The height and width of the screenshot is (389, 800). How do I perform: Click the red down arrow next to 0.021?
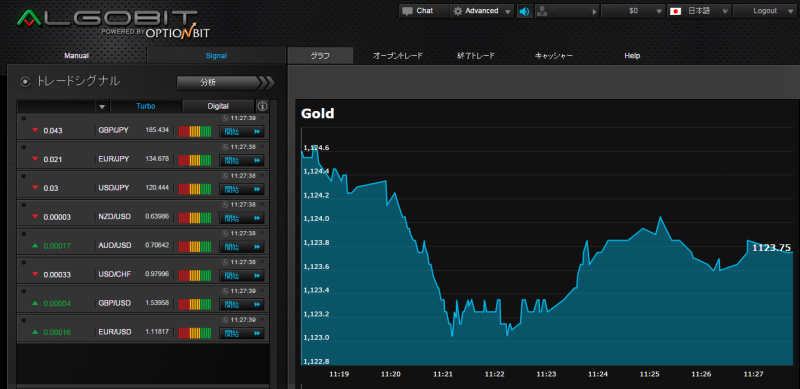click(35, 159)
